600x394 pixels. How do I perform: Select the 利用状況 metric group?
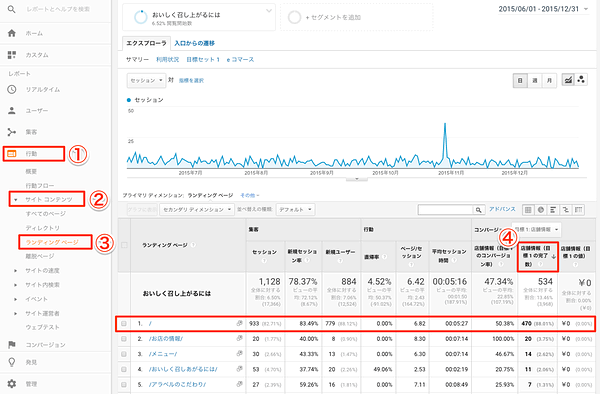(x=168, y=60)
